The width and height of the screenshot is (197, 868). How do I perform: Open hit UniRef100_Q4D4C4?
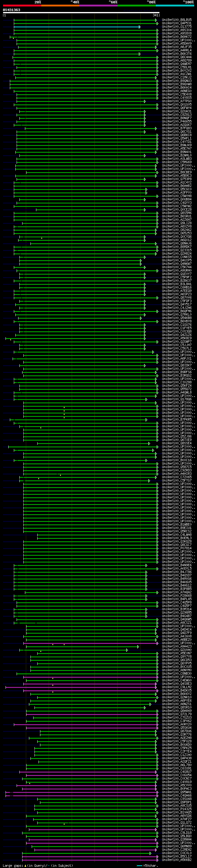tap(176, 629)
